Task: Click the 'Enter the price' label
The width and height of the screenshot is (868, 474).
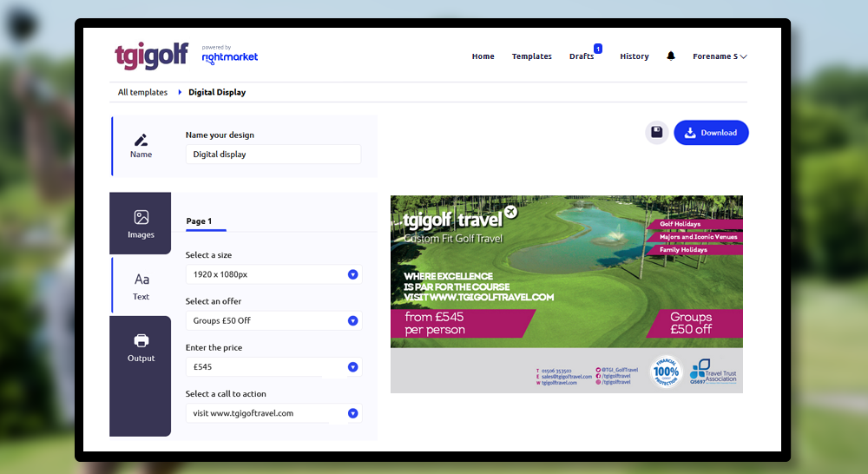Action: click(x=214, y=348)
